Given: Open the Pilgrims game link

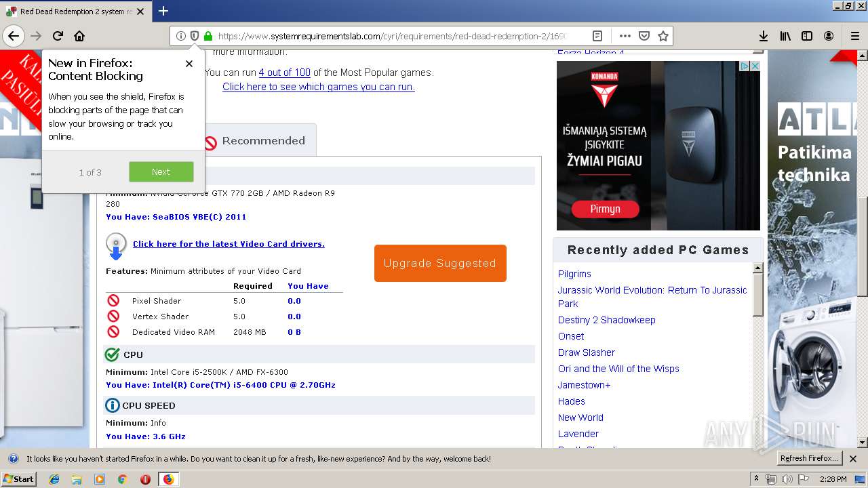Looking at the screenshot, I should (574, 274).
